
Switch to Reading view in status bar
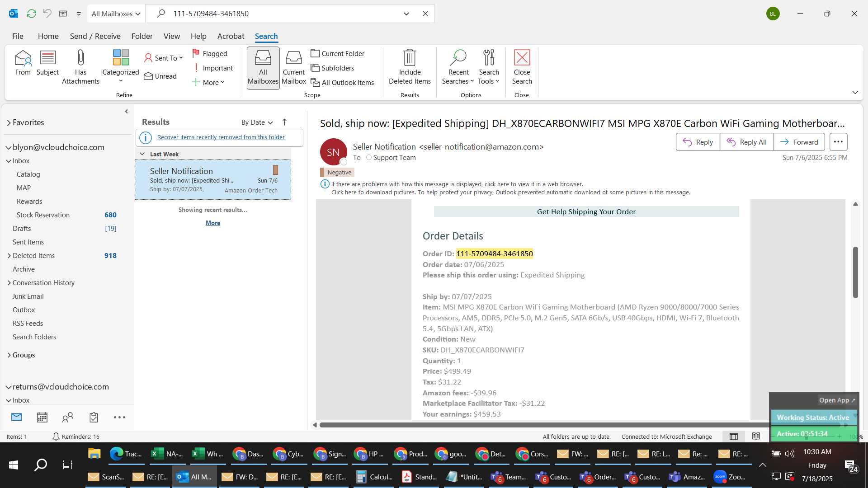(x=756, y=436)
